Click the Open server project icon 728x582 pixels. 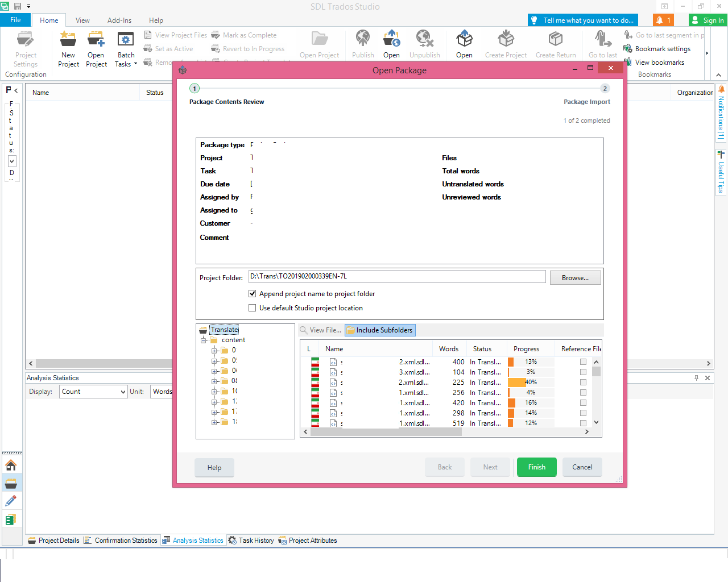pyautogui.click(x=391, y=39)
